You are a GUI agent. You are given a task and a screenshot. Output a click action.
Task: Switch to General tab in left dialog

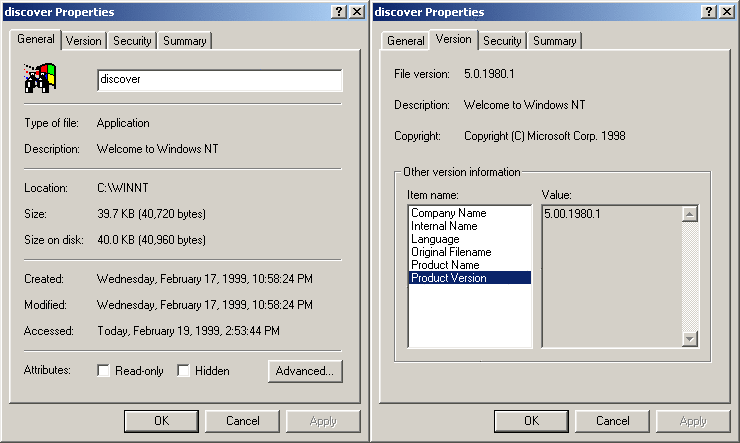coord(35,39)
